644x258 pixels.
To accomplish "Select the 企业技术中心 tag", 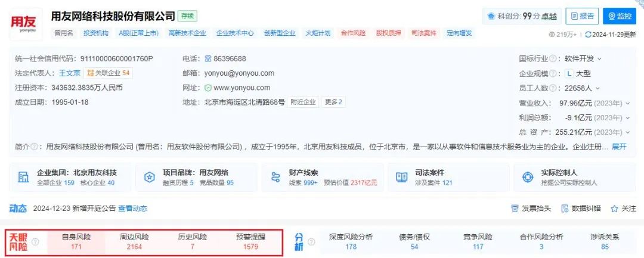I will point(235,33).
